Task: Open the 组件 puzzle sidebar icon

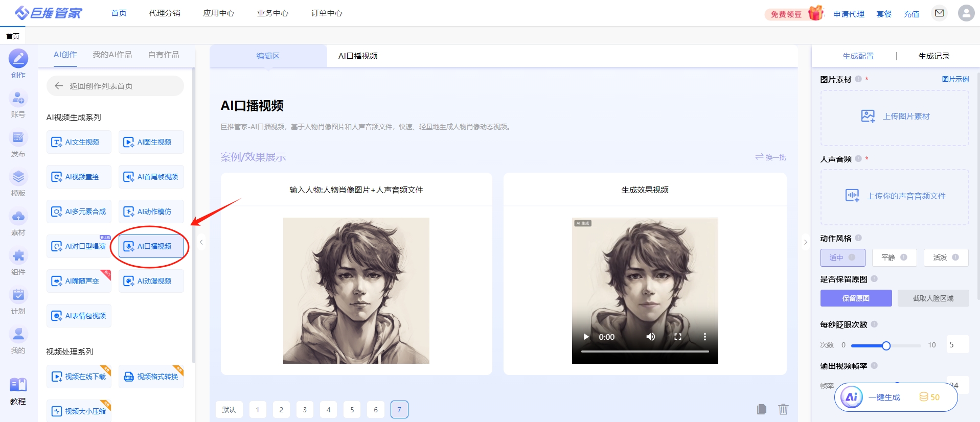Action: coord(18,255)
